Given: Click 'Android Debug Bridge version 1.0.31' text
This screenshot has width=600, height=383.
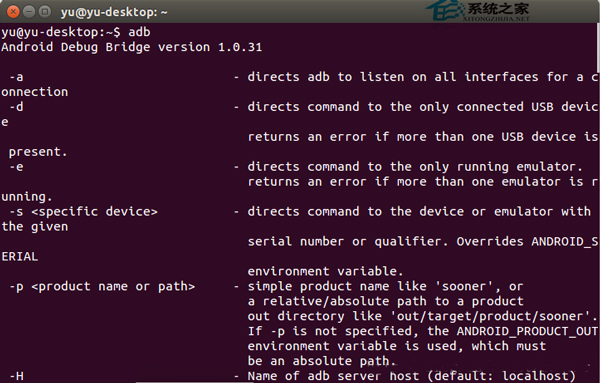Looking at the screenshot, I should coord(132,47).
